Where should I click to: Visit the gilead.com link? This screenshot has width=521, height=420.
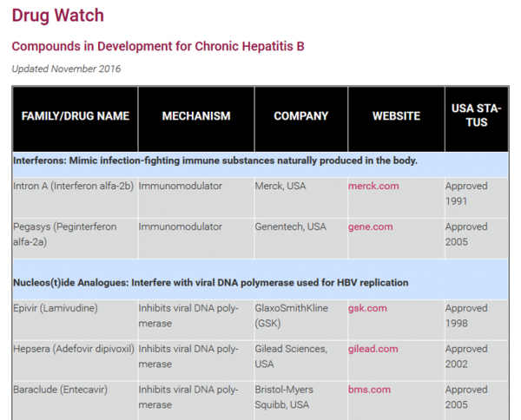point(373,349)
